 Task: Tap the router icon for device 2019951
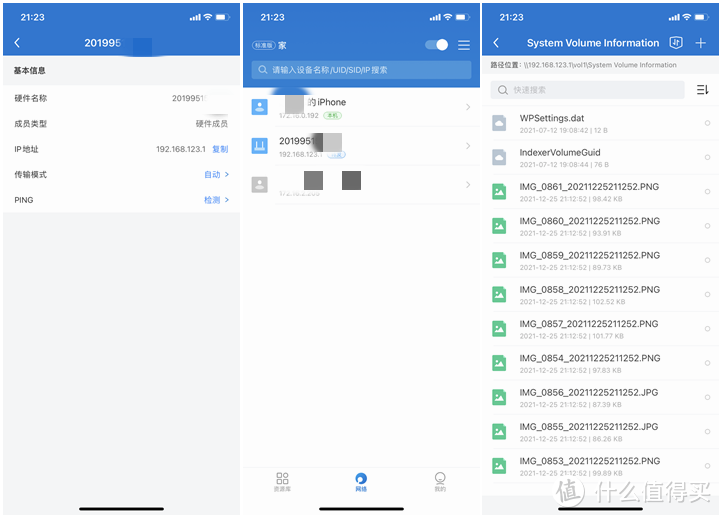[x=260, y=146]
